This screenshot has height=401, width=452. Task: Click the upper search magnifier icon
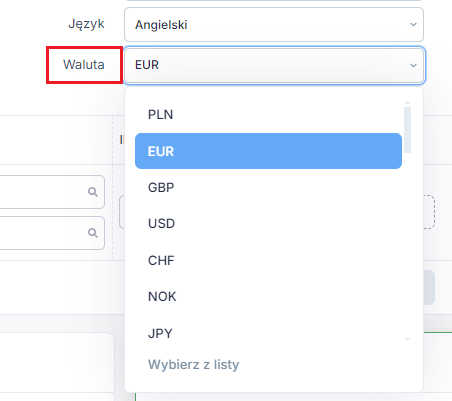[93, 192]
